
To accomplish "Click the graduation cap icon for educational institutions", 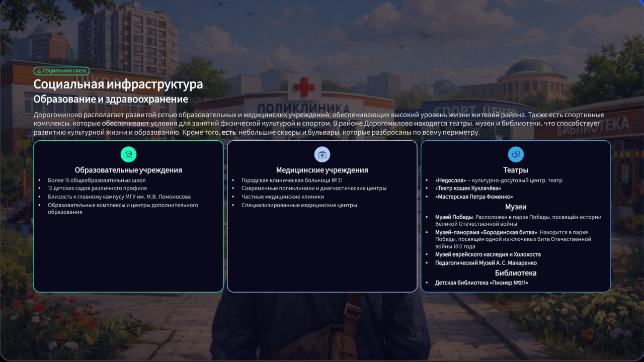I will [x=128, y=154].
